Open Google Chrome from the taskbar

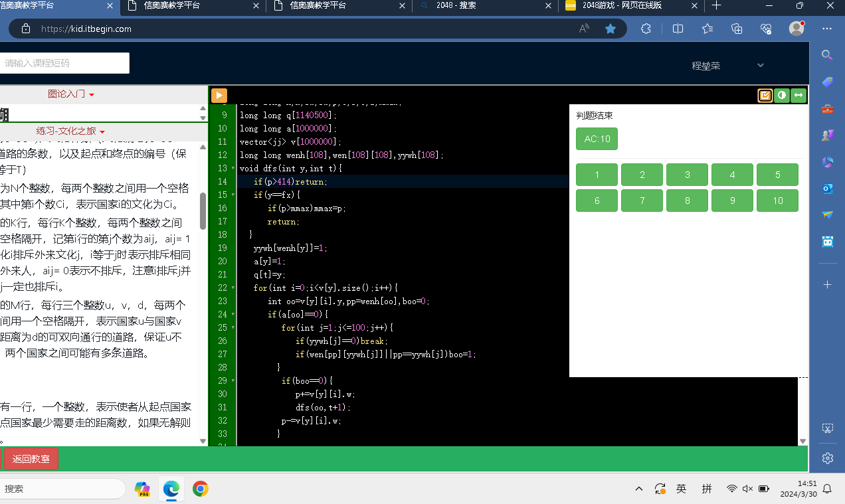click(x=201, y=489)
